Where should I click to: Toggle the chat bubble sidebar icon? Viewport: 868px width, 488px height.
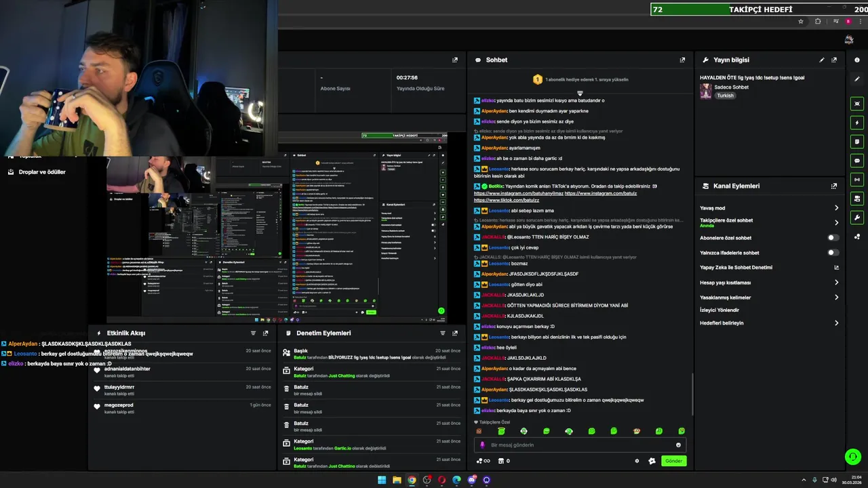click(857, 161)
